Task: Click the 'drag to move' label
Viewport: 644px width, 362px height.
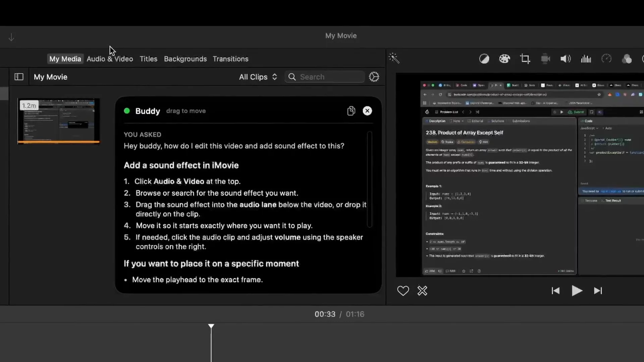Action: [x=186, y=111]
